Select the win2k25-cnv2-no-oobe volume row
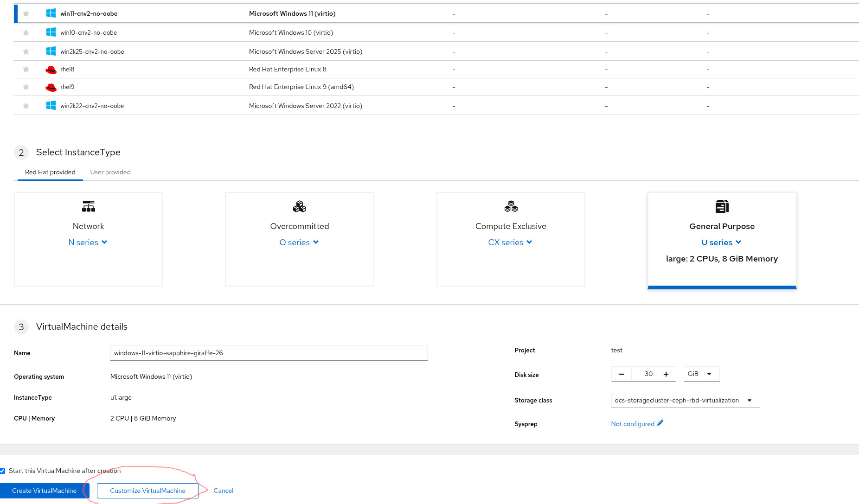Image resolution: width=859 pixels, height=504 pixels. pyautogui.click(x=436, y=51)
